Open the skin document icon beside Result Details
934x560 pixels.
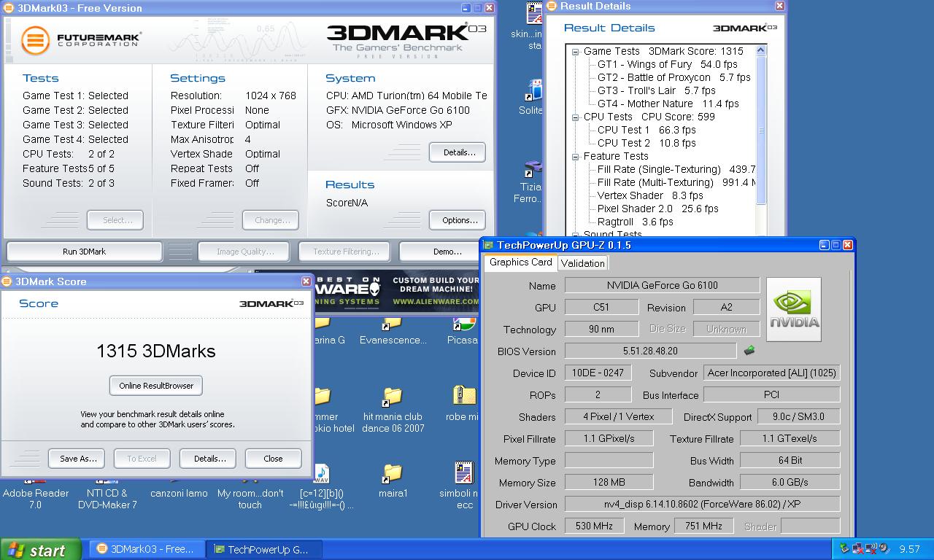click(x=535, y=15)
